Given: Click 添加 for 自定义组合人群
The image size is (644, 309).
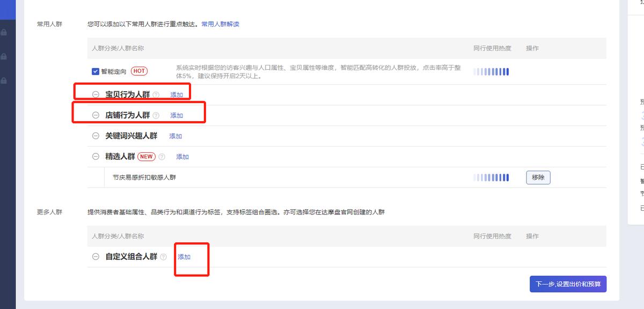Looking at the screenshot, I should click(x=184, y=257).
